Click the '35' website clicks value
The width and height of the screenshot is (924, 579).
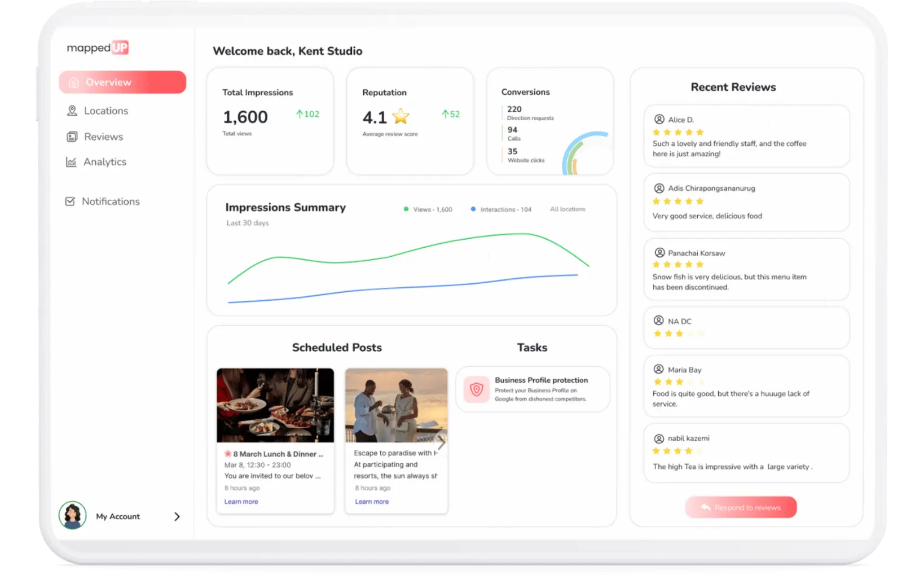pyautogui.click(x=512, y=151)
